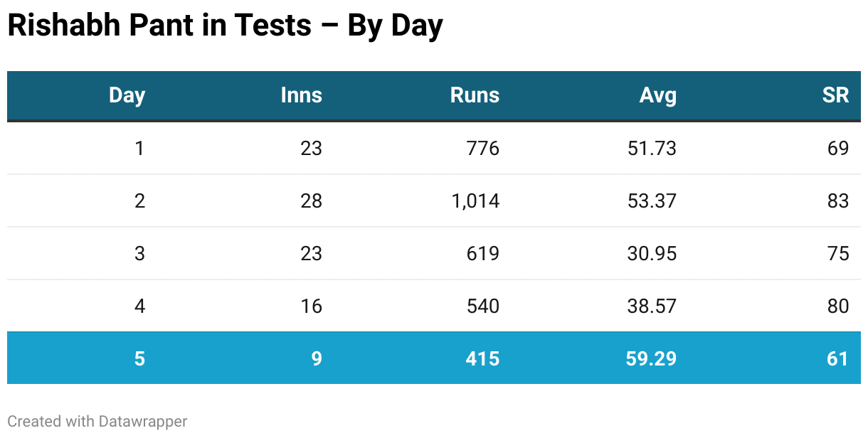Image resolution: width=868 pixels, height=438 pixels.
Task: Click the "Avg" column header
Action: pos(657,95)
